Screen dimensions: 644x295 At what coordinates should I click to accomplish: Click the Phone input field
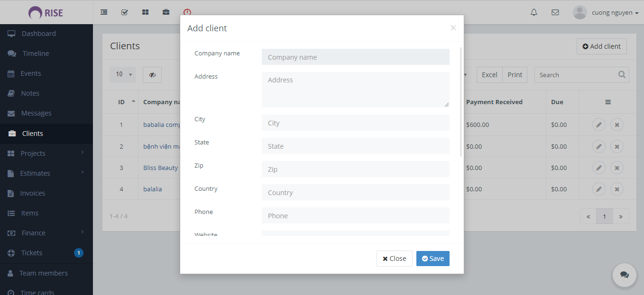[356, 215]
